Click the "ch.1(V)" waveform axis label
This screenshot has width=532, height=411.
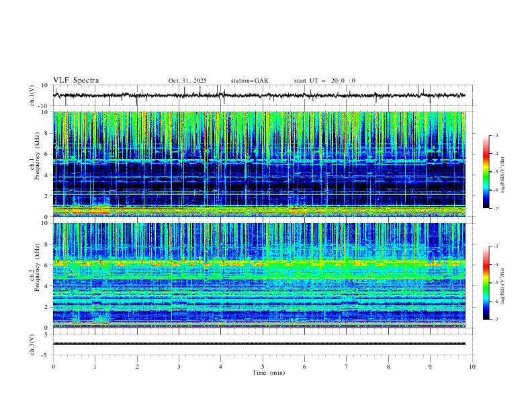coord(32,95)
